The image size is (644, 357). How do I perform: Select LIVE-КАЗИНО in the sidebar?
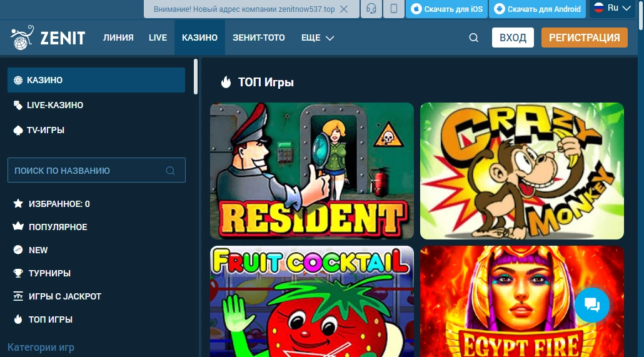(96, 105)
